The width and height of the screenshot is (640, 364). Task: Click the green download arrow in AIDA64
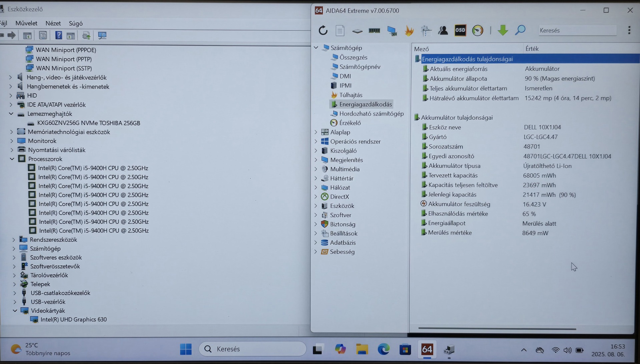pos(503,30)
